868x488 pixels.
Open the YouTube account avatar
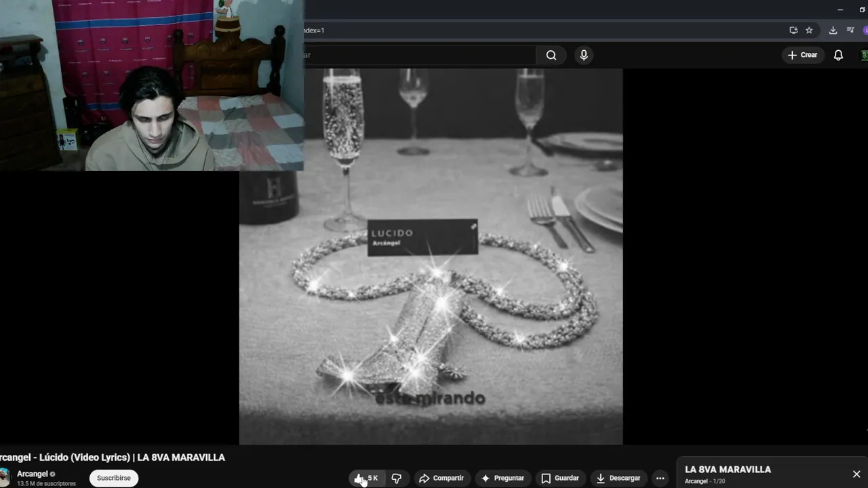865,55
